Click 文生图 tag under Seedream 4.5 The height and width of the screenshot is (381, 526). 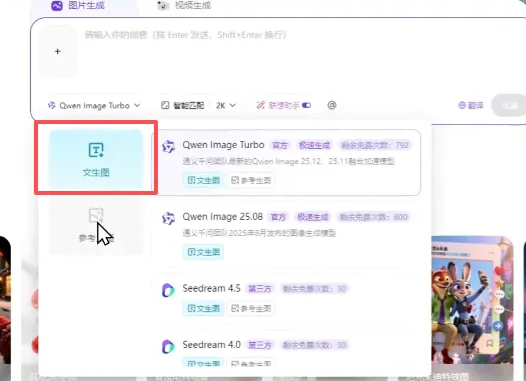pos(203,308)
